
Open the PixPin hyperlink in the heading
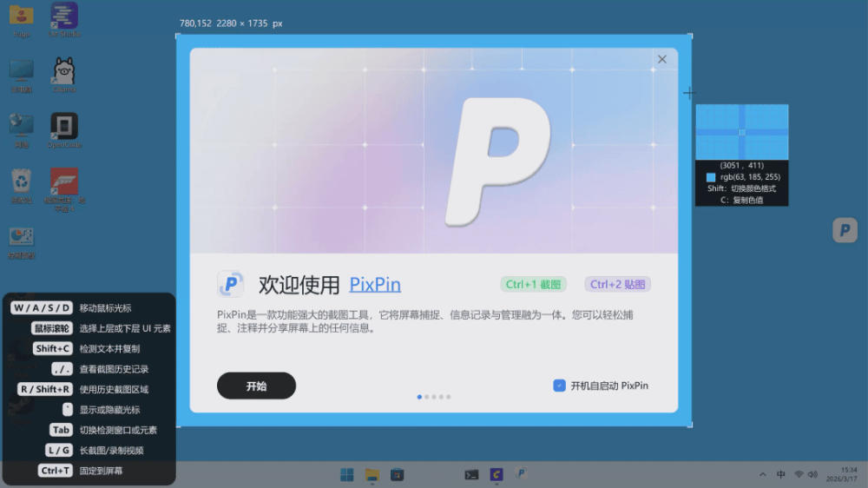coord(375,285)
